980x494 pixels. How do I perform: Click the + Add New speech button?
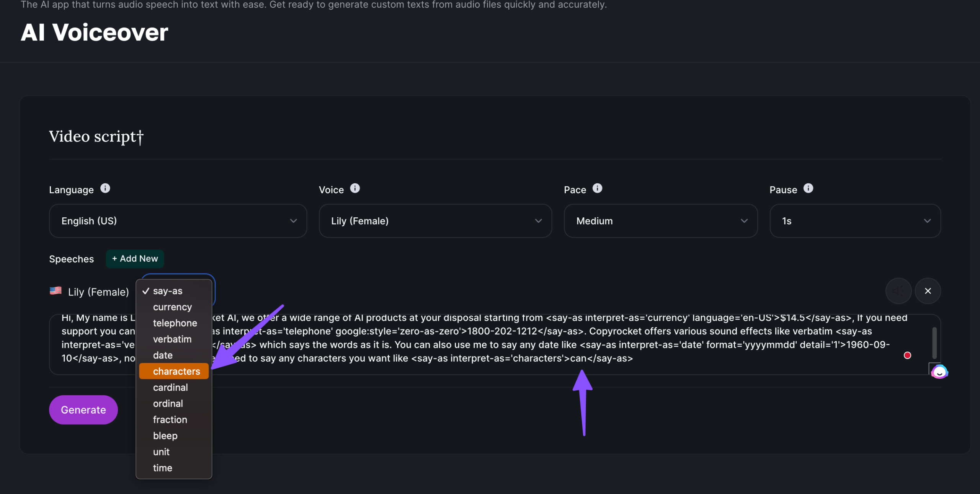[135, 259]
